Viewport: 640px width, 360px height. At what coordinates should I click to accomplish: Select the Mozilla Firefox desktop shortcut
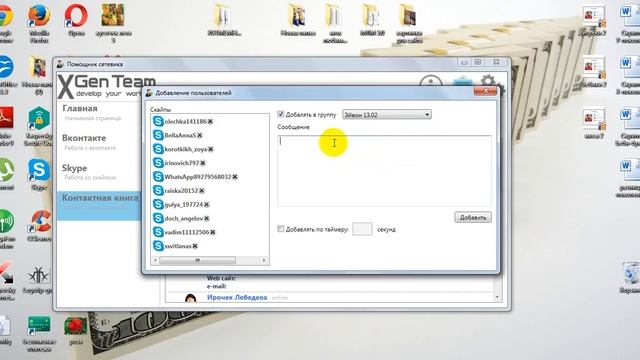[39, 23]
